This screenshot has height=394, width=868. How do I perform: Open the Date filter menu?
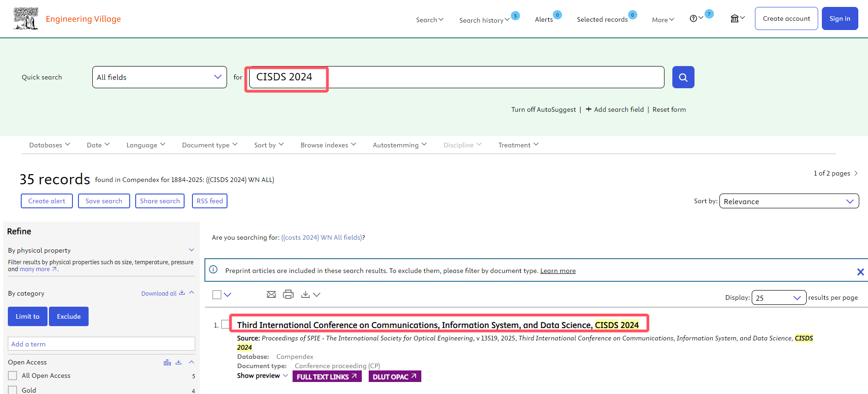coord(98,145)
